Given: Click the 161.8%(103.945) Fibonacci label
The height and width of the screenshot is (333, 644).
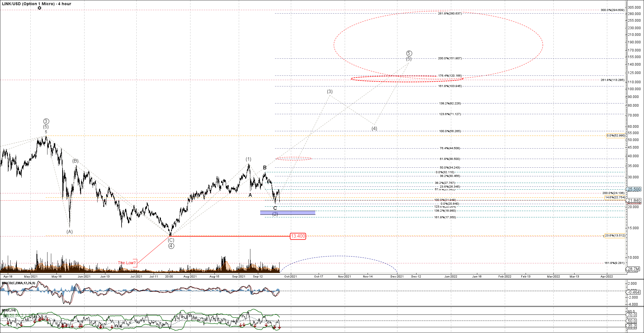Looking at the screenshot, I should tap(450, 86).
